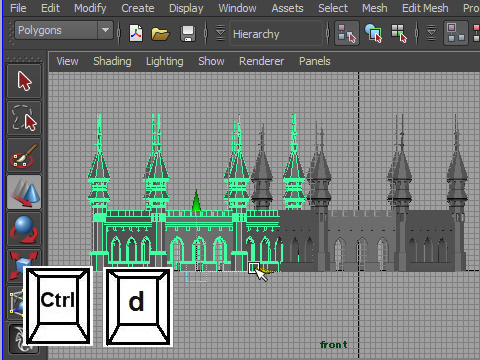
Task: Open the Assets menu
Action: pyautogui.click(x=287, y=8)
